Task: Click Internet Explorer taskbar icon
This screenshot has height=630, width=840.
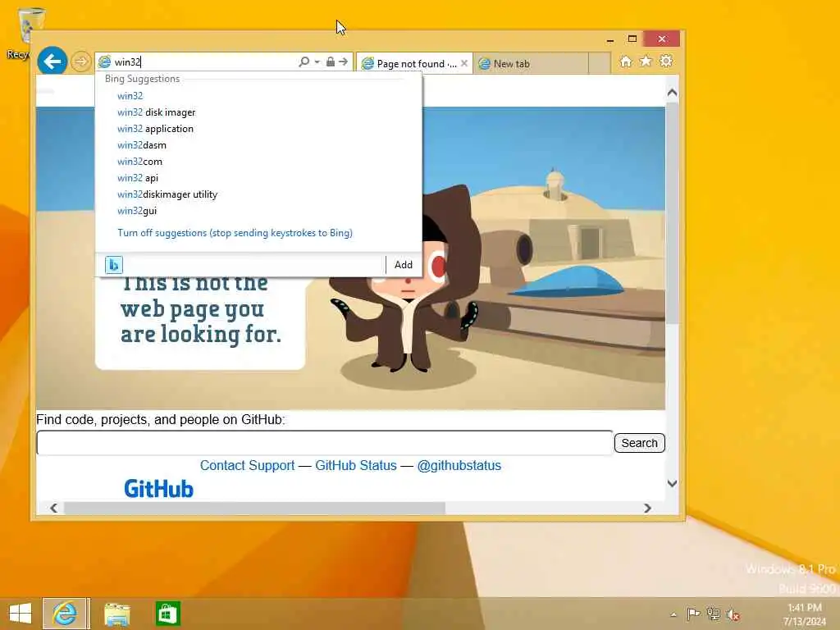Action: (x=65, y=614)
